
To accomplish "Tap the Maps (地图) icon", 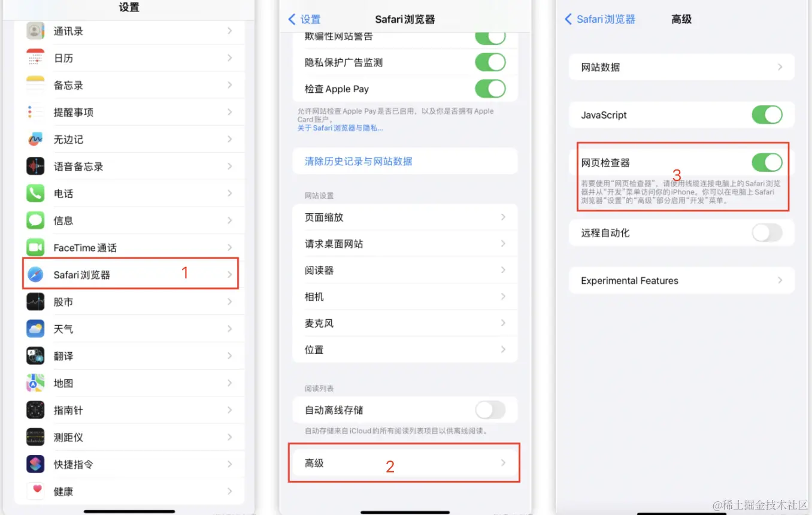I will coord(35,383).
